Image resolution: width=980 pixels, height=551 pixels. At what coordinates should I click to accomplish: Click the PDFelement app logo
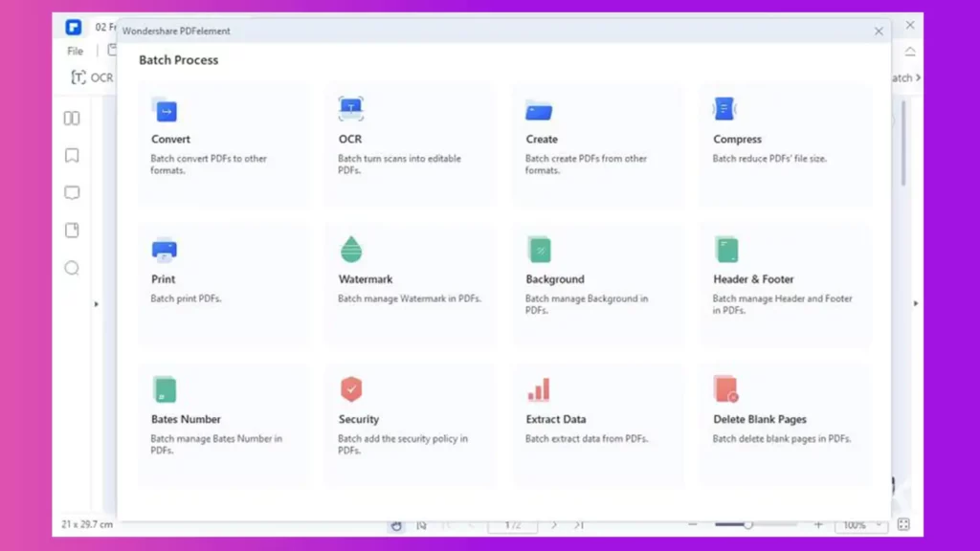point(73,28)
